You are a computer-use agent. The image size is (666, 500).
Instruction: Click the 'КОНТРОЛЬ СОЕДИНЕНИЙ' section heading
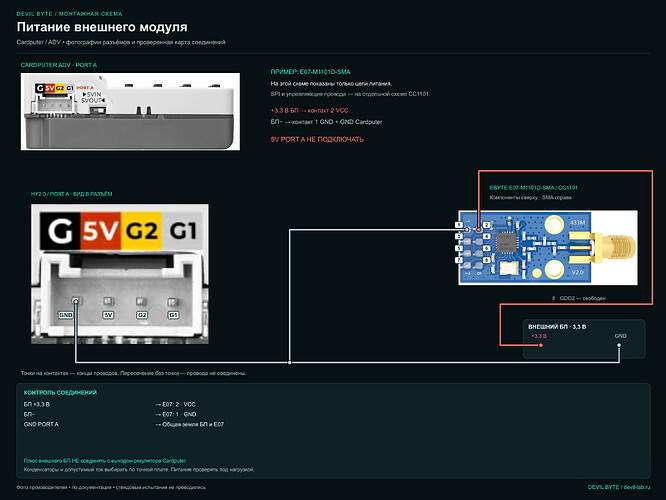60,393
